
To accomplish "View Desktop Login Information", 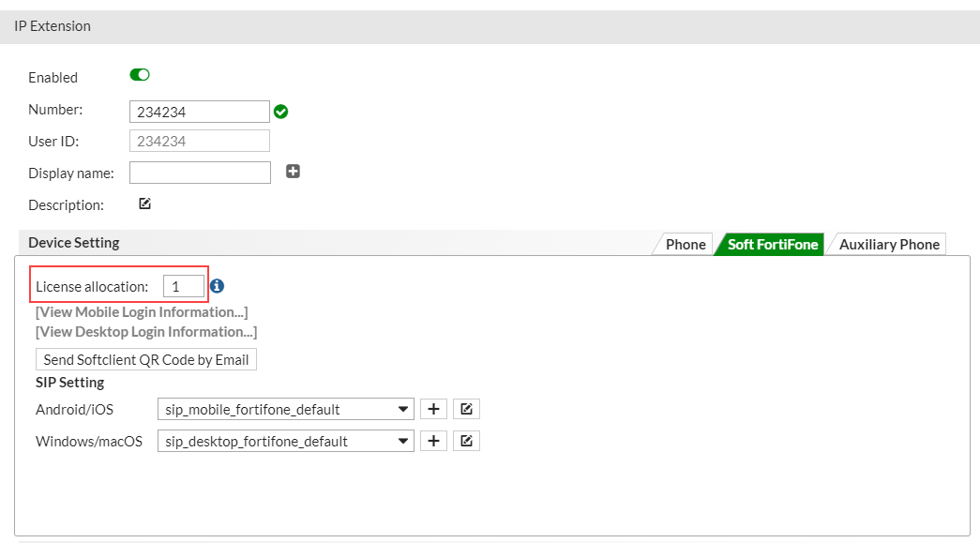I will click(144, 331).
